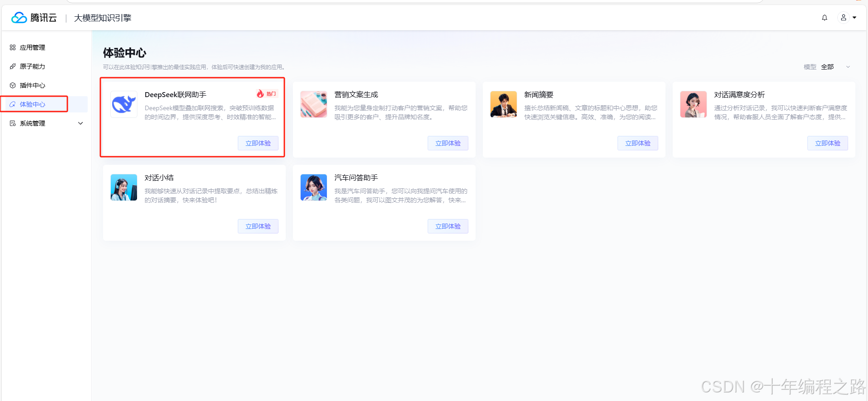This screenshot has width=868, height=401.
Task: Click the 插件中心 sidebar icon
Action: [x=13, y=85]
